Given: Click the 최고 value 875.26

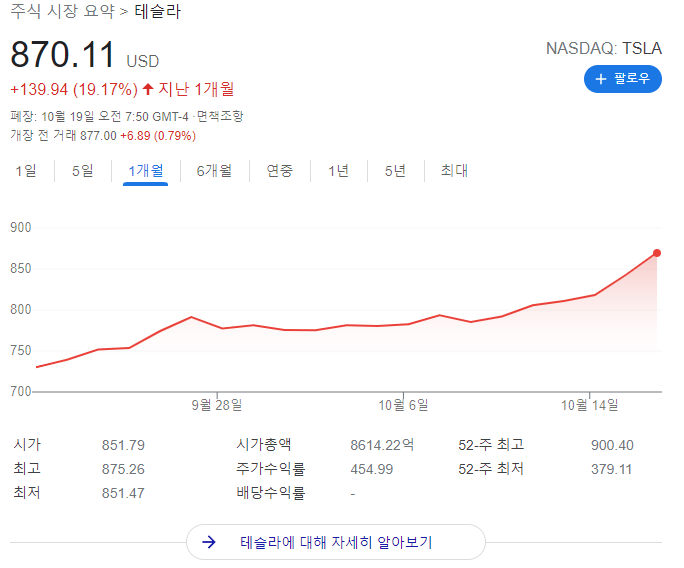Looking at the screenshot, I should pos(123,469).
